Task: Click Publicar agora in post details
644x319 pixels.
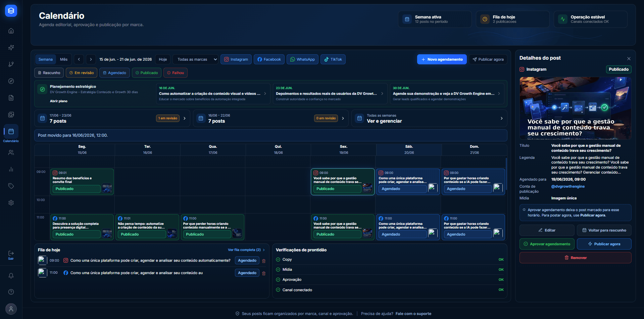Action: point(604,244)
